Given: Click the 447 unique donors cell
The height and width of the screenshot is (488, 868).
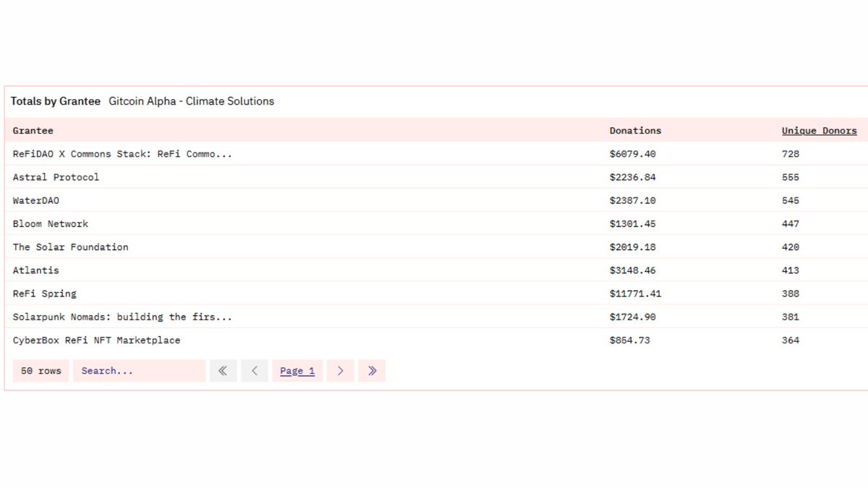Looking at the screenshot, I should pyautogui.click(x=791, y=223).
